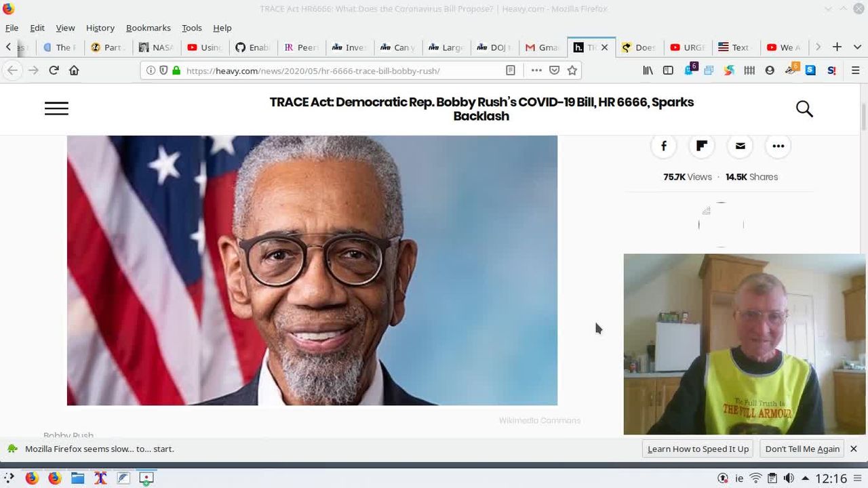
Task: Adjust the system volume icon in tray
Action: [x=789, y=479]
